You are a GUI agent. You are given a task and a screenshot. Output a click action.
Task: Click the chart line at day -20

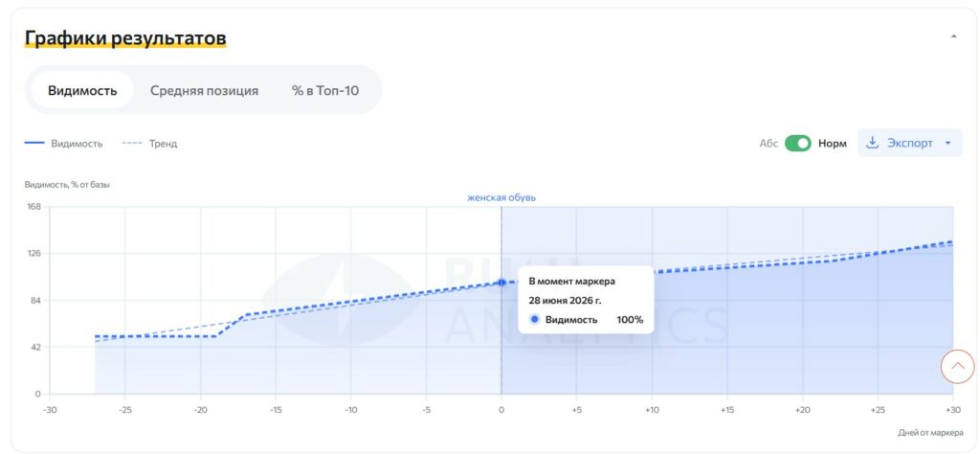click(200, 336)
